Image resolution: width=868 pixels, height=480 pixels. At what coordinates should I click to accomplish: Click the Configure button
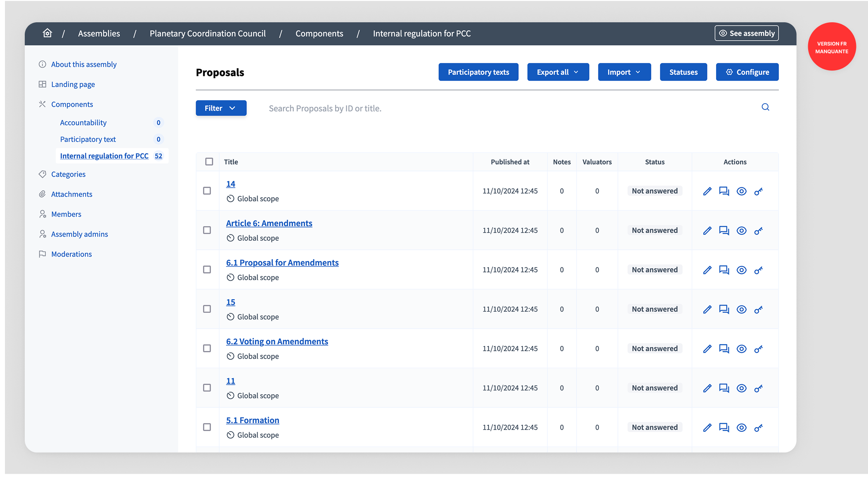(x=747, y=72)
